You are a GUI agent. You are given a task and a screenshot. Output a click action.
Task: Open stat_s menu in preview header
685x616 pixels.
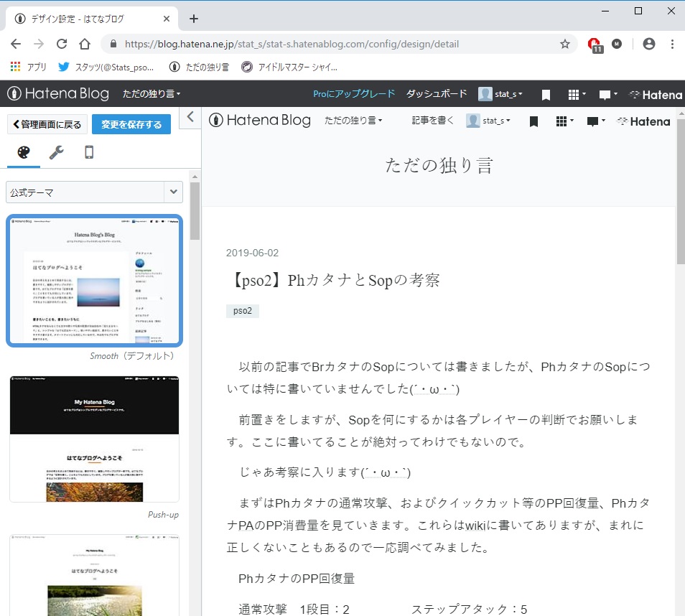pos(488,120)
